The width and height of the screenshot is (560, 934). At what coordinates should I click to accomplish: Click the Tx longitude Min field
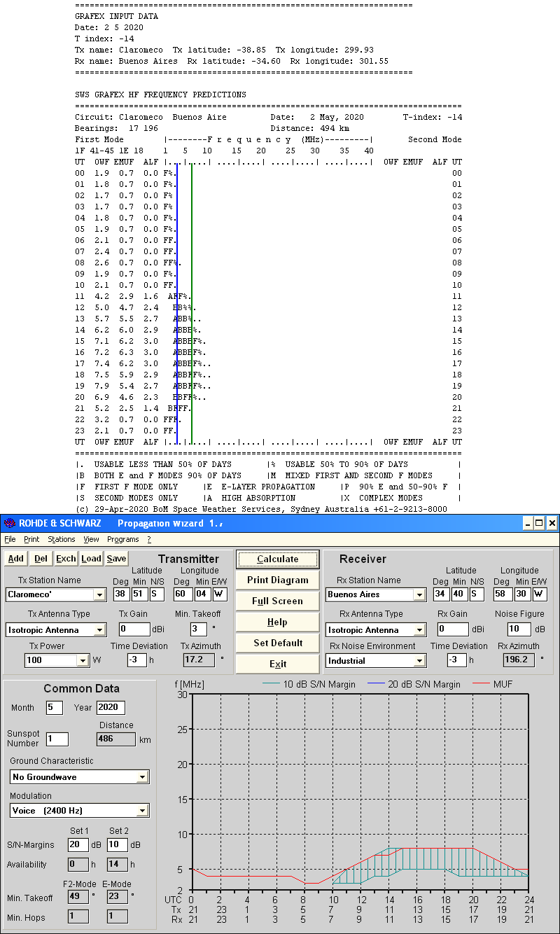[x=203, y=594]
